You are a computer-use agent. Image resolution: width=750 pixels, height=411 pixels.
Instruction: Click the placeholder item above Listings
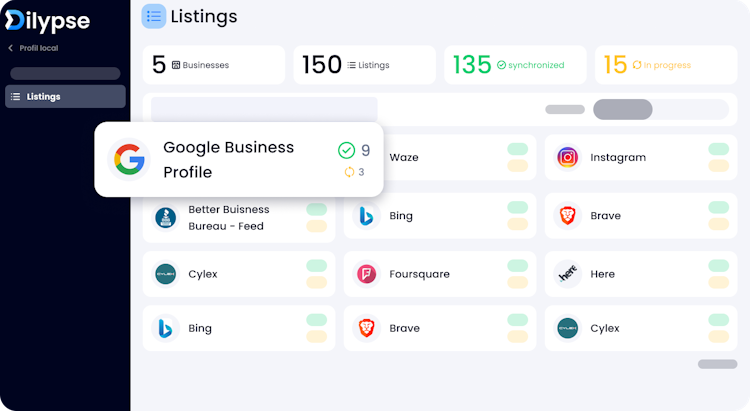[x=65, y=73]
